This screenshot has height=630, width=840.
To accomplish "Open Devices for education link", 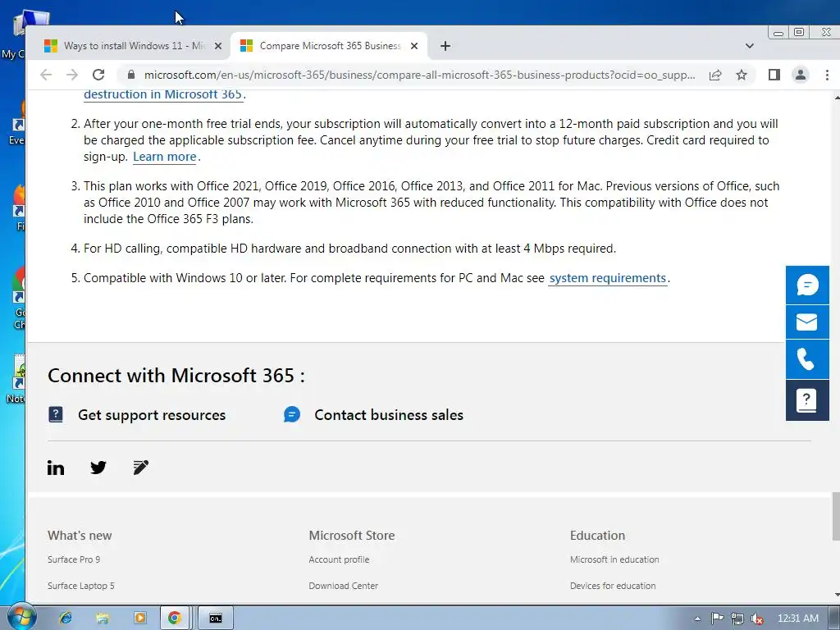I will point(613,586).
